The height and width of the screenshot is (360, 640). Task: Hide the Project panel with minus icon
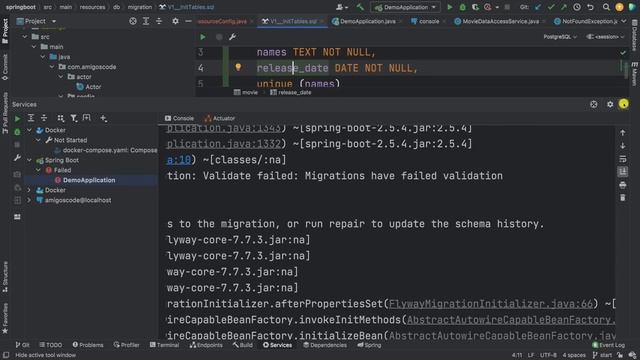tap(188, 21)
